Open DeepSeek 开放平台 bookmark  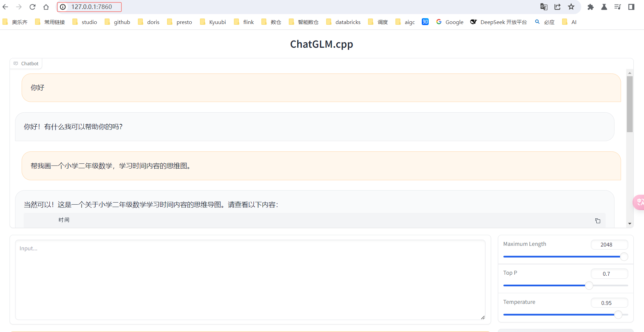(499, 22)
